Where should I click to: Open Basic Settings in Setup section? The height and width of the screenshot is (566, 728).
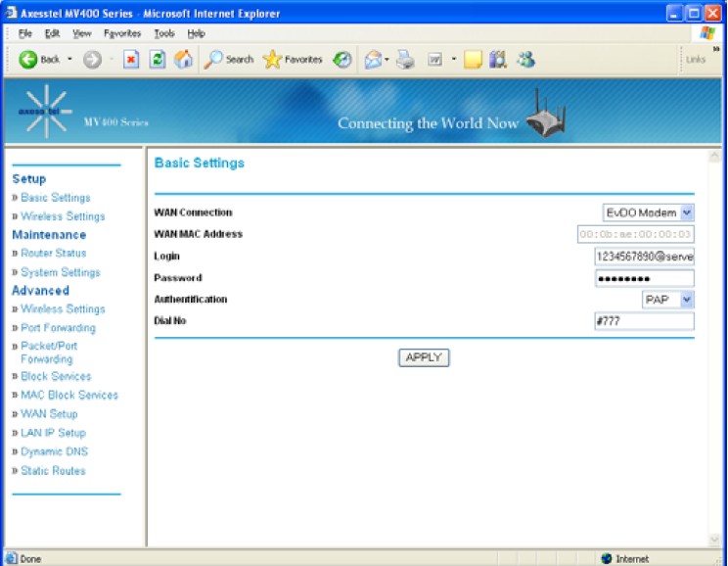tap(55, 198)
